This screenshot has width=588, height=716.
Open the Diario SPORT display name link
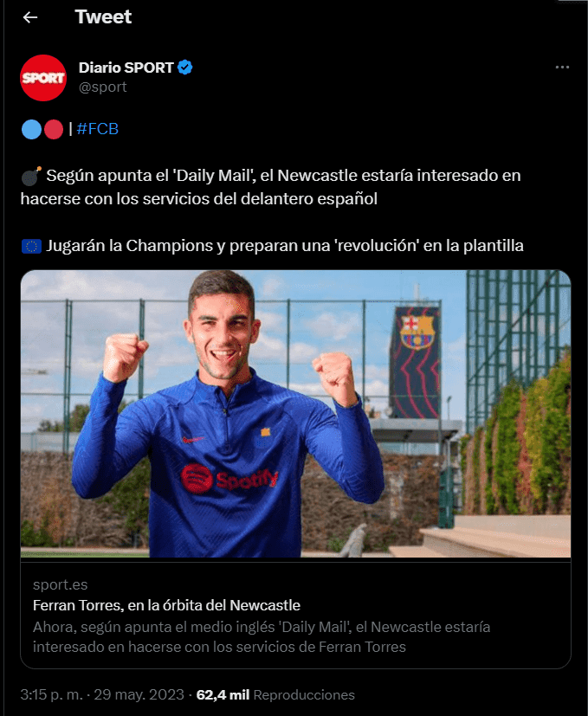[x=126, y=68]
